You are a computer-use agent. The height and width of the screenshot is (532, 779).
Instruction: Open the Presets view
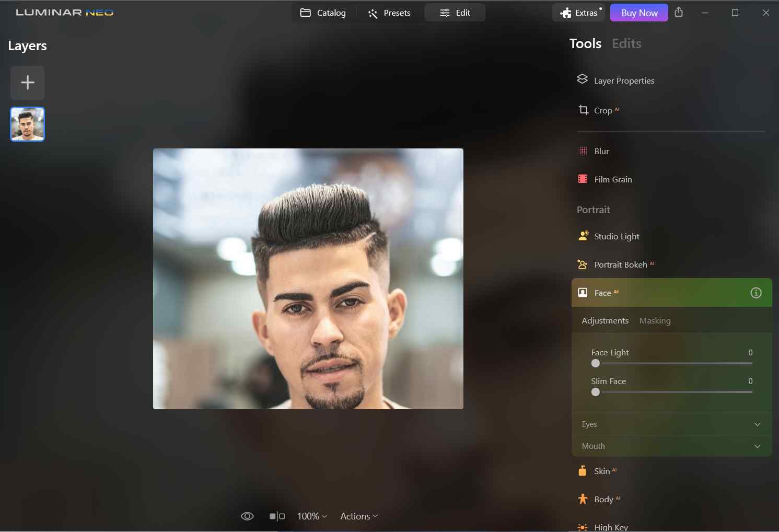click(x=389, y=13)
